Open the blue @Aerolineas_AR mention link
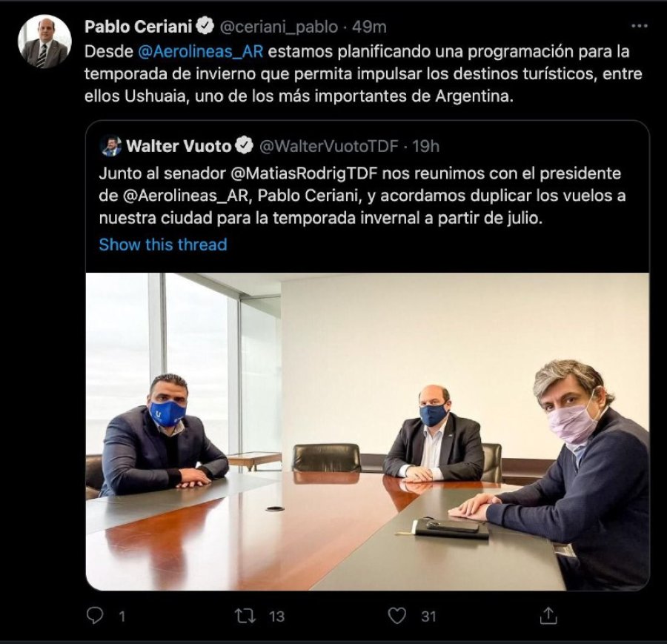The image size is (667, 644). click(200, 51)
